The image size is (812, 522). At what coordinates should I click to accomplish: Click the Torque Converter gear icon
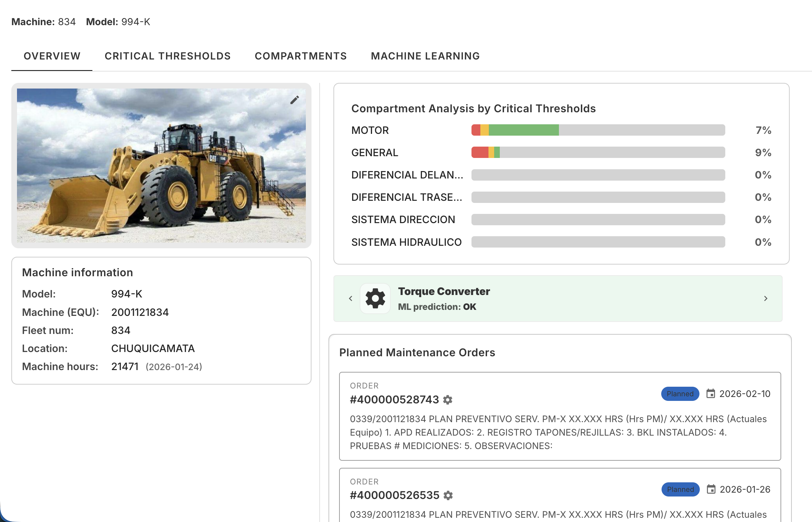coord(375,298)
